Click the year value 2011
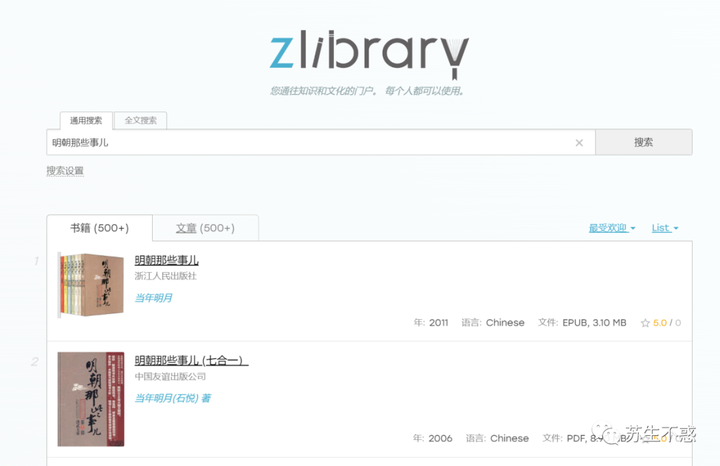Screen dimensions: 720x466 pyautogui.click(x=439, y=323)
